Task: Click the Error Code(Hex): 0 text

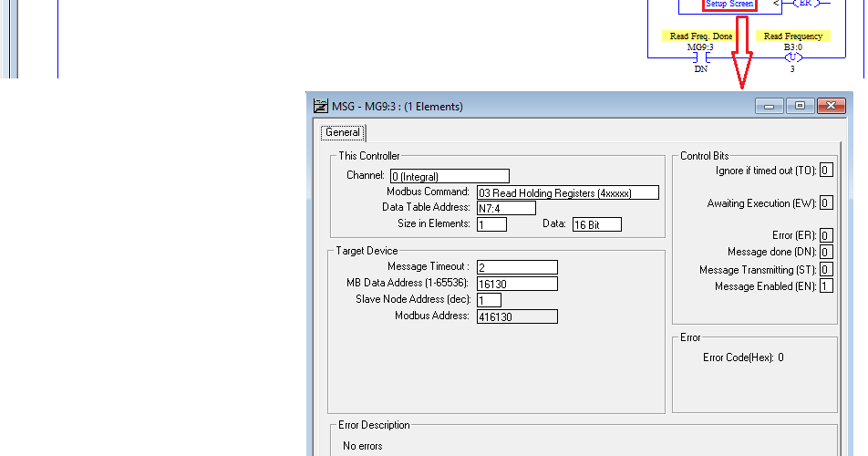Action: tap(743, 358)
